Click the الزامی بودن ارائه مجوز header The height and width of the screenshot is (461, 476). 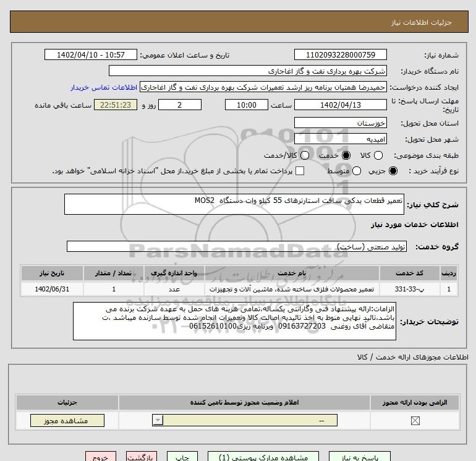coord(415,402)
